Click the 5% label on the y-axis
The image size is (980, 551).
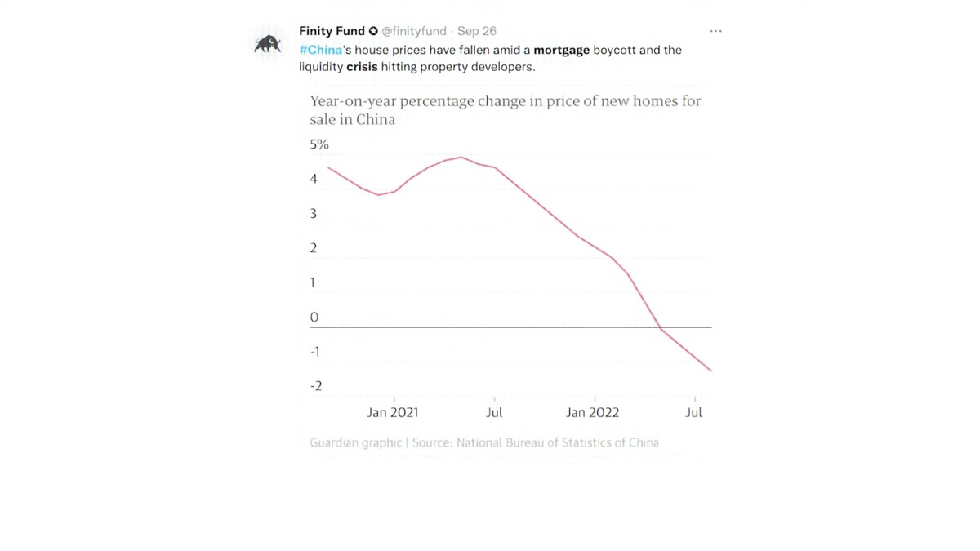pos(319,144)
